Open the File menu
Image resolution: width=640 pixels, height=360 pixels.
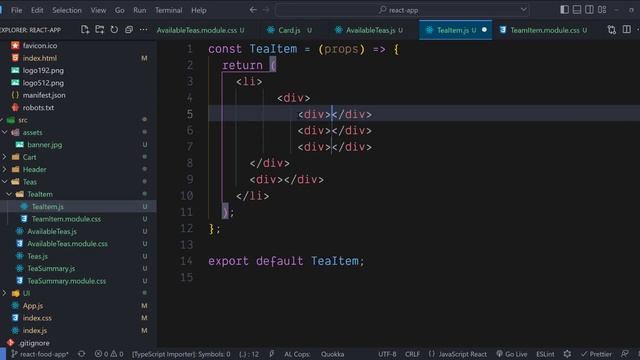[16, 10]
